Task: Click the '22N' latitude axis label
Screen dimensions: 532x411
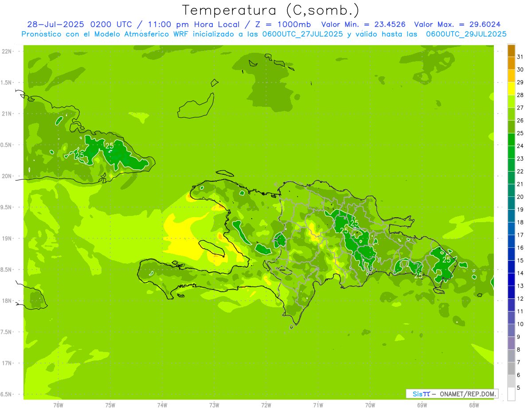Action: pyautogui.click(x=7, y=51)
